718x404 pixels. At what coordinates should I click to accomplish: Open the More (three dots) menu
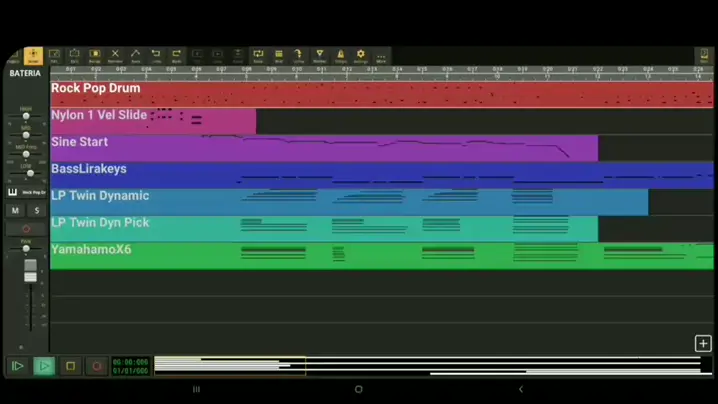[x=381, y=55]
